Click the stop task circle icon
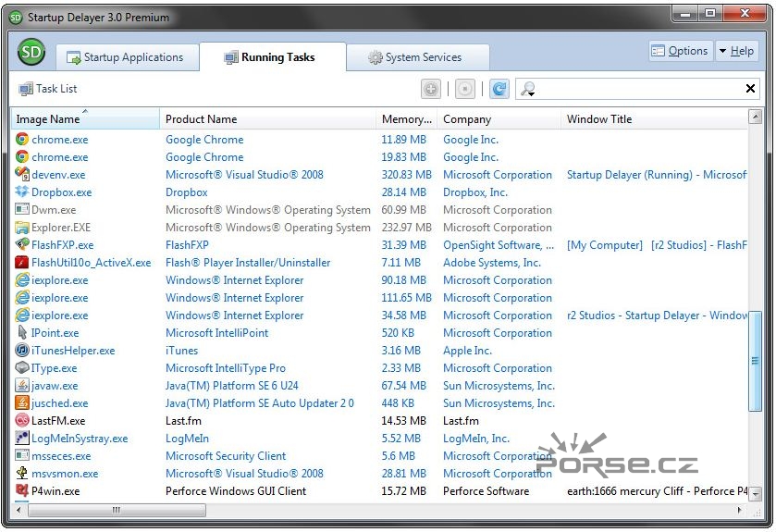 coord(464,89)
